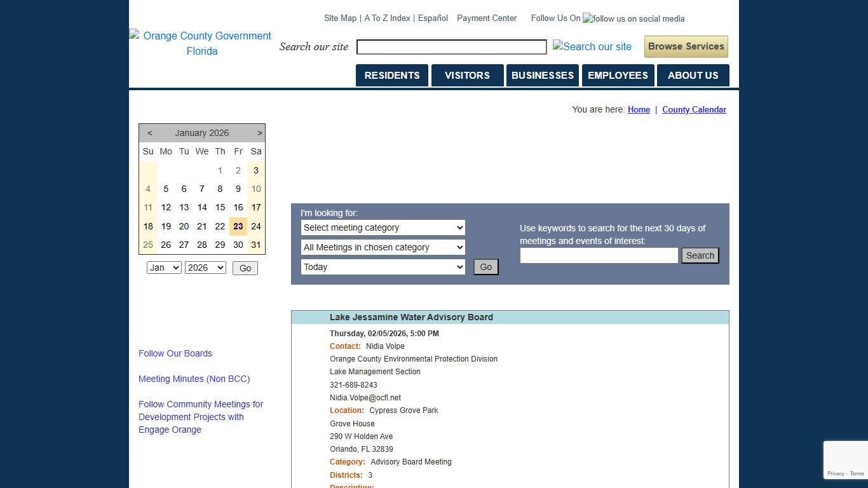Open the County Calendar breadcrumb link
This screenshot has height=488, width=868.
click(694, 109)
